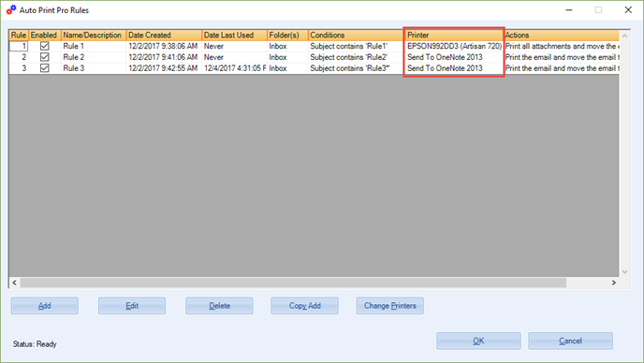Click Inbox folder cell for Rule 3

click(x=287, y=68)
